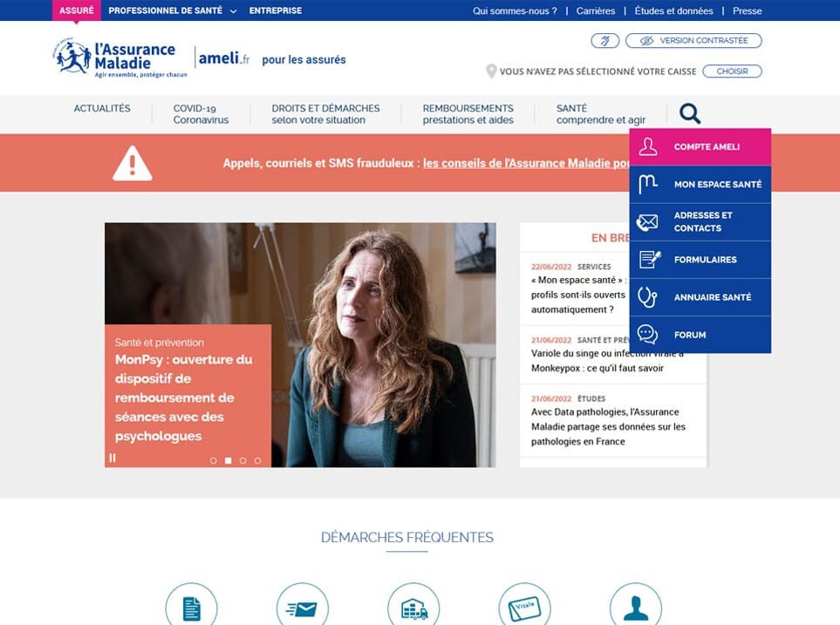Click the Démarches fréquentes heading
This screenshot has width=840, height=625.
(407, 537)
